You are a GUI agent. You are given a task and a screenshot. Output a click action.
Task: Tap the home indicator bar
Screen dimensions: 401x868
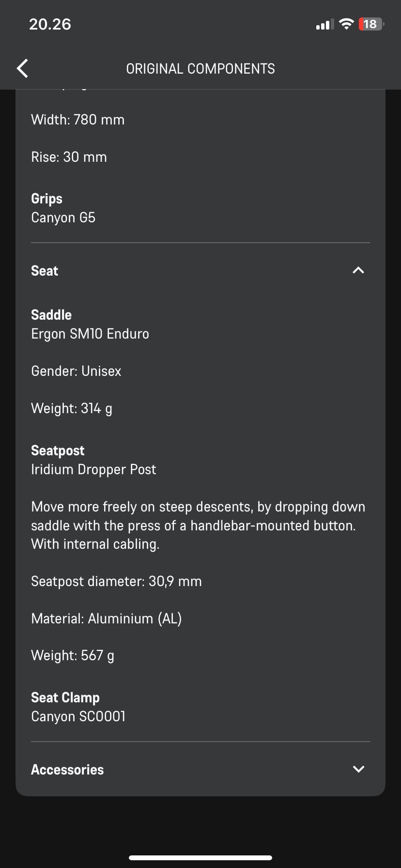tap(200, 858)
